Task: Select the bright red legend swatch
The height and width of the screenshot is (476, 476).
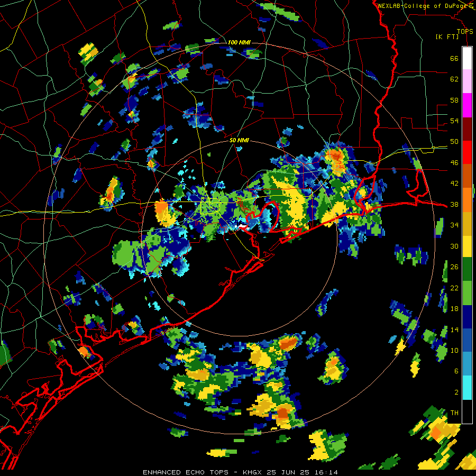Action: 467,152
